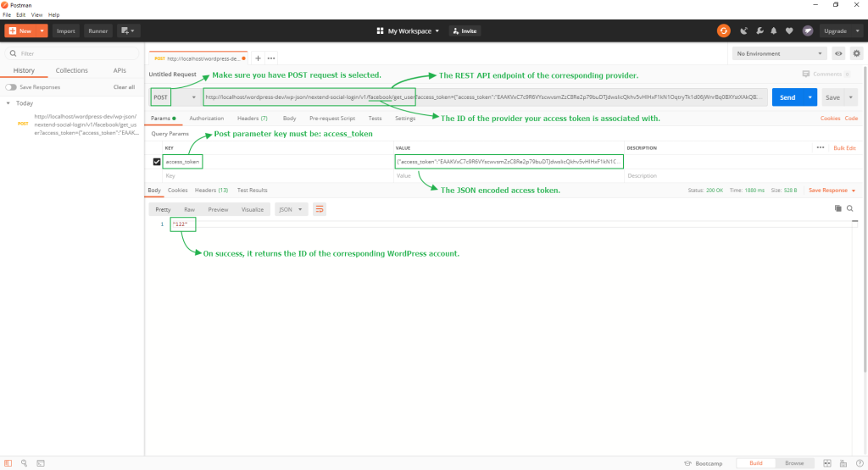Click the Runner button

point(98,31)
